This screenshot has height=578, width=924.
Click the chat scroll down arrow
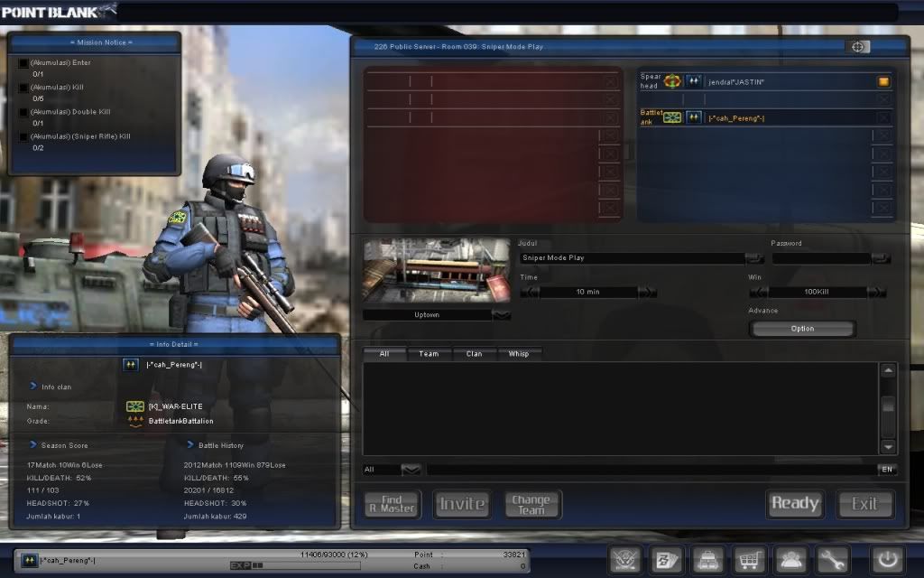click(x=888, y=446)
